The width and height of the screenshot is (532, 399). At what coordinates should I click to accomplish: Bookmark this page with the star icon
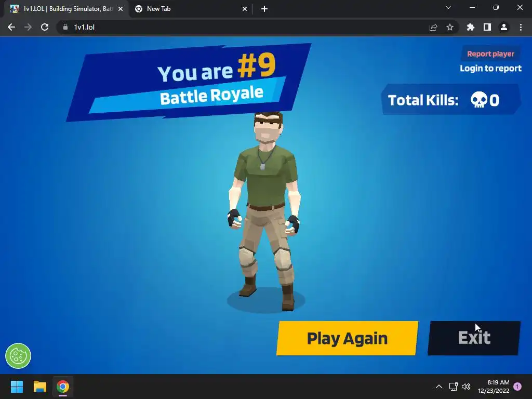click(450, 27)
